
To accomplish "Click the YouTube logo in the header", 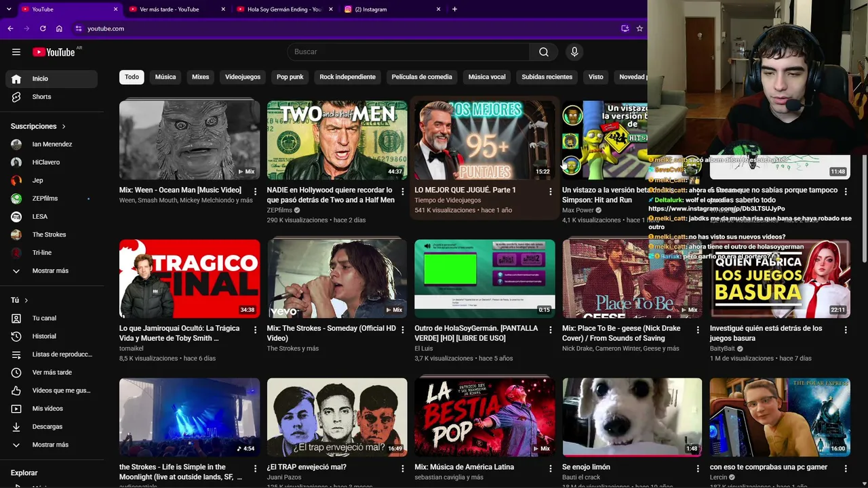I will coord(54,52).
